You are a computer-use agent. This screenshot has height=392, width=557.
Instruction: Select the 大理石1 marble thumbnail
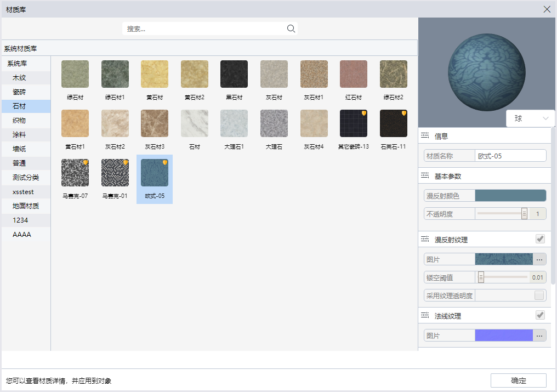(x=234, y=123)
